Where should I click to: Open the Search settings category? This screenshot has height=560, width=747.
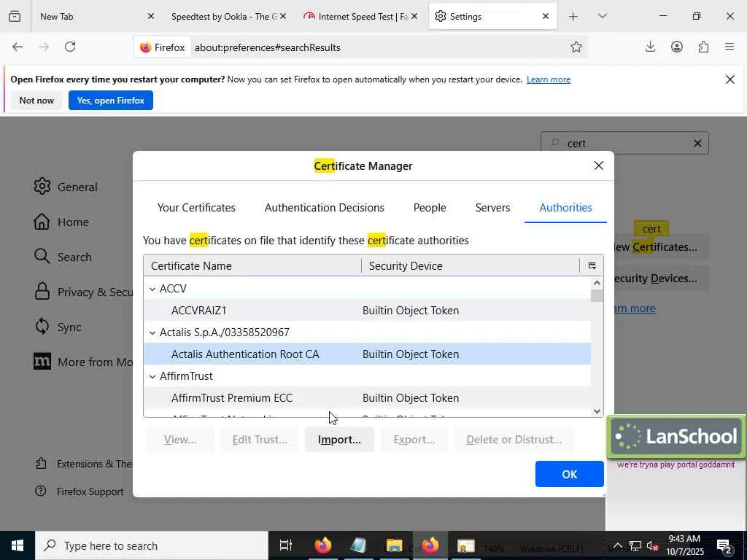(x=63, y=257)
